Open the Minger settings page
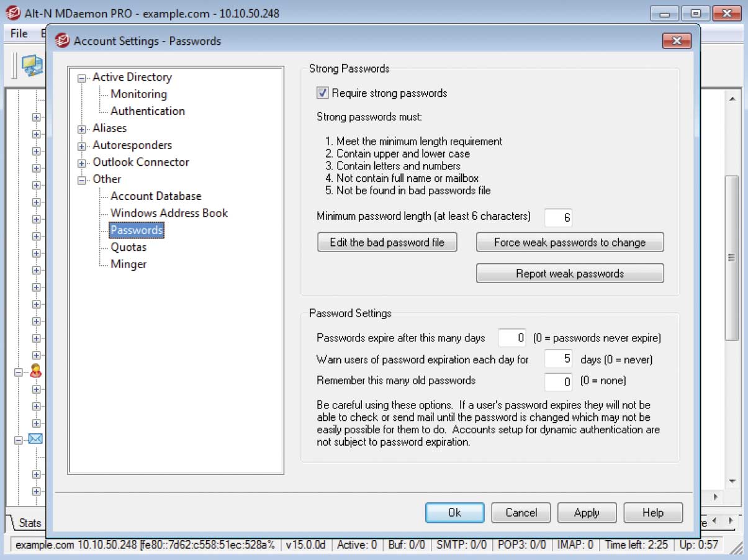Viewport: 748px width, 560px height. 128,264
